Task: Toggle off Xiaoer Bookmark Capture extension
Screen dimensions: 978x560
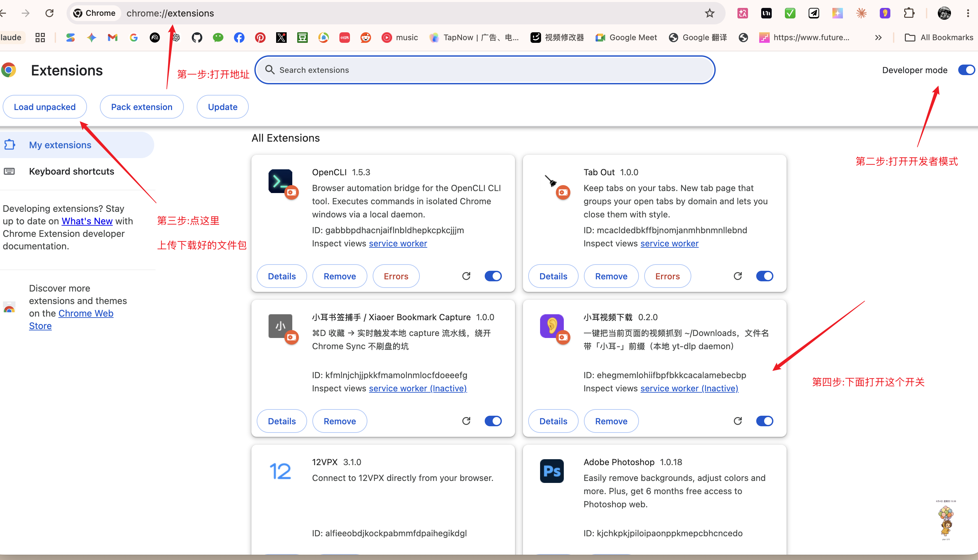Action: [x=493, y=421]
